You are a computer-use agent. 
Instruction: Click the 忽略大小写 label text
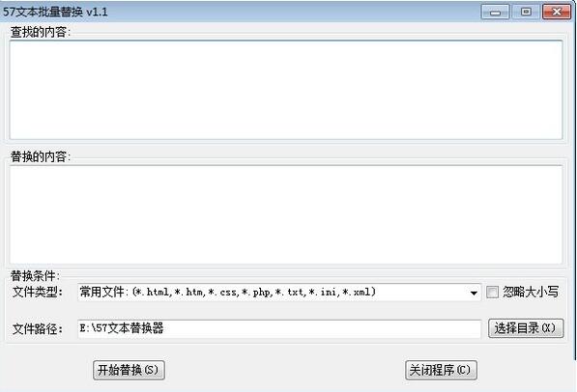[531, 292]
